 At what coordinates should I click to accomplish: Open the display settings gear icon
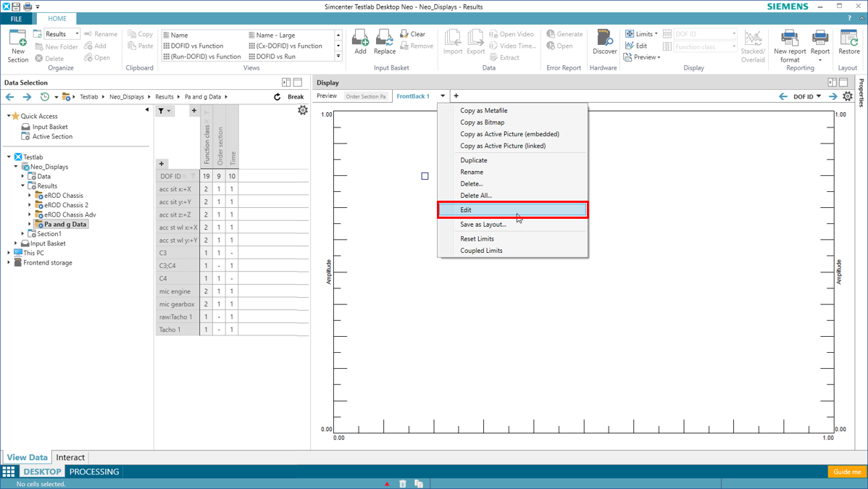click(x=848, y=96)
